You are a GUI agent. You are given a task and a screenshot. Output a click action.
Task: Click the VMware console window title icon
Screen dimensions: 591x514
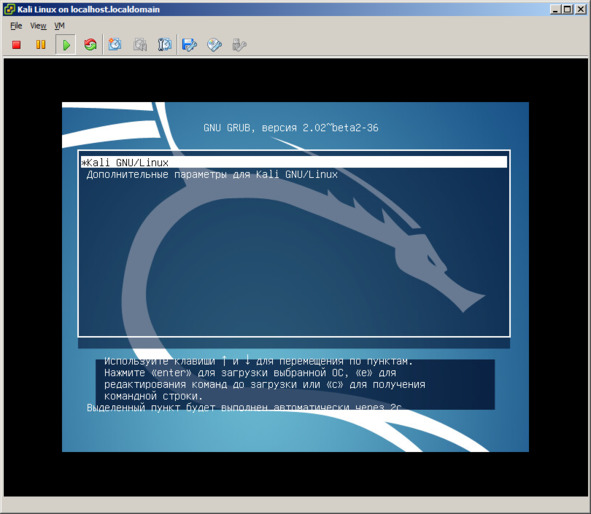click(9, 9)
